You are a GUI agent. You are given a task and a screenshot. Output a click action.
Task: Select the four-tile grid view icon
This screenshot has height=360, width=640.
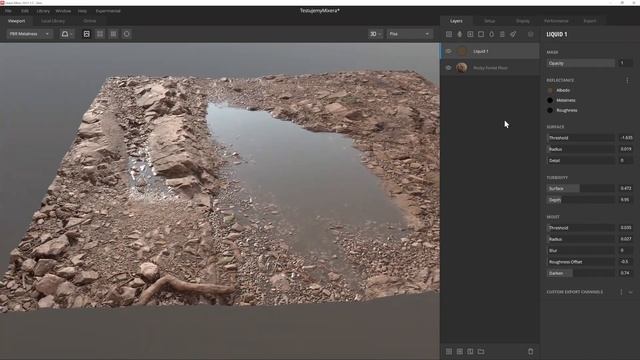[100, 34]
